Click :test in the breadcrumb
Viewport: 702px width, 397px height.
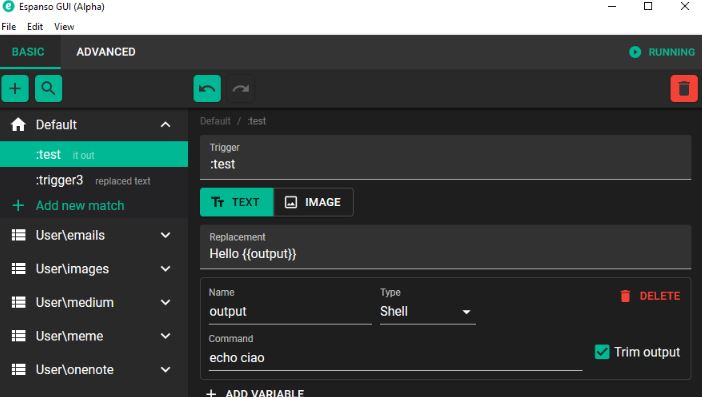[x=257, y=121]
